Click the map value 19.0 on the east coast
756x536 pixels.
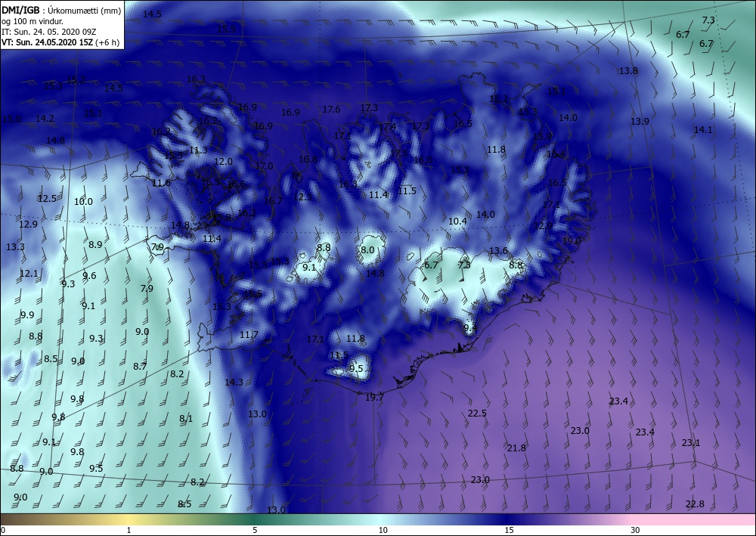pos(572,240)
